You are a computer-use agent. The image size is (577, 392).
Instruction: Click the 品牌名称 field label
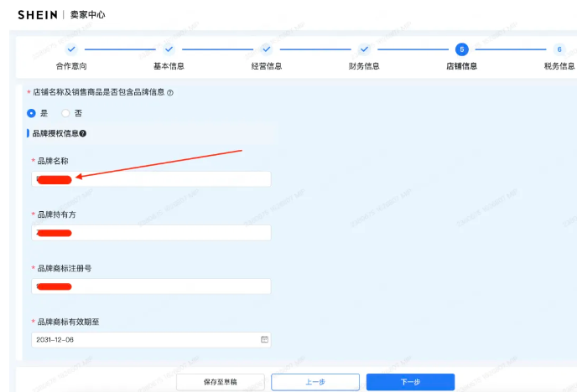pyautogui.click(x=53, y=161)
